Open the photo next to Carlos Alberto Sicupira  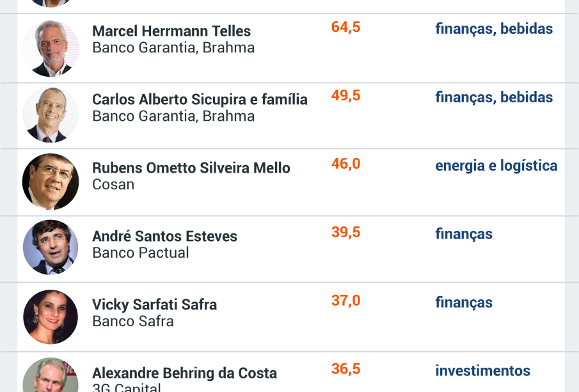click(51, 115)
